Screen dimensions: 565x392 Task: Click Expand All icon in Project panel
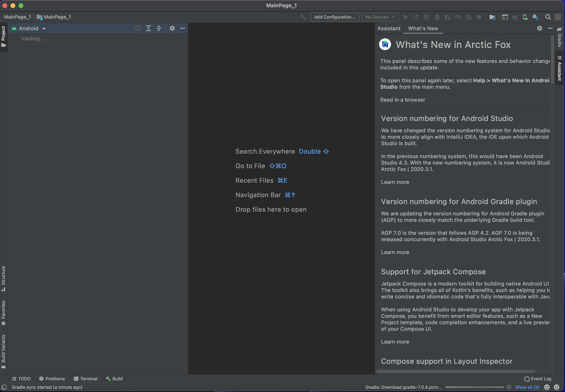click(x=148, y=28)
